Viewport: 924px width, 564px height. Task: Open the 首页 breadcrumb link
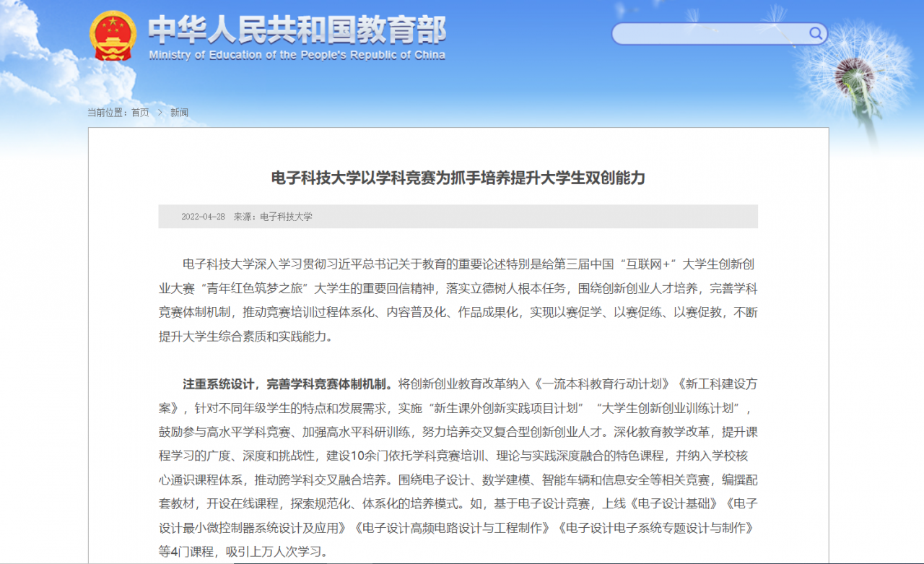(139, 113)
